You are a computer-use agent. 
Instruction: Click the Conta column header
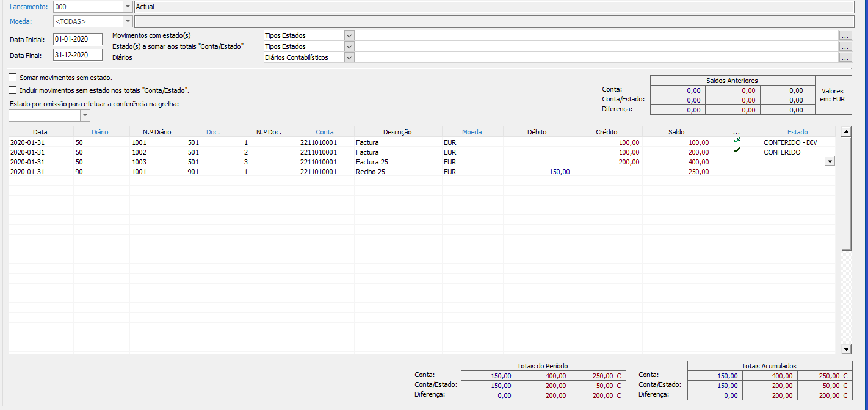(x=325, y=132)
